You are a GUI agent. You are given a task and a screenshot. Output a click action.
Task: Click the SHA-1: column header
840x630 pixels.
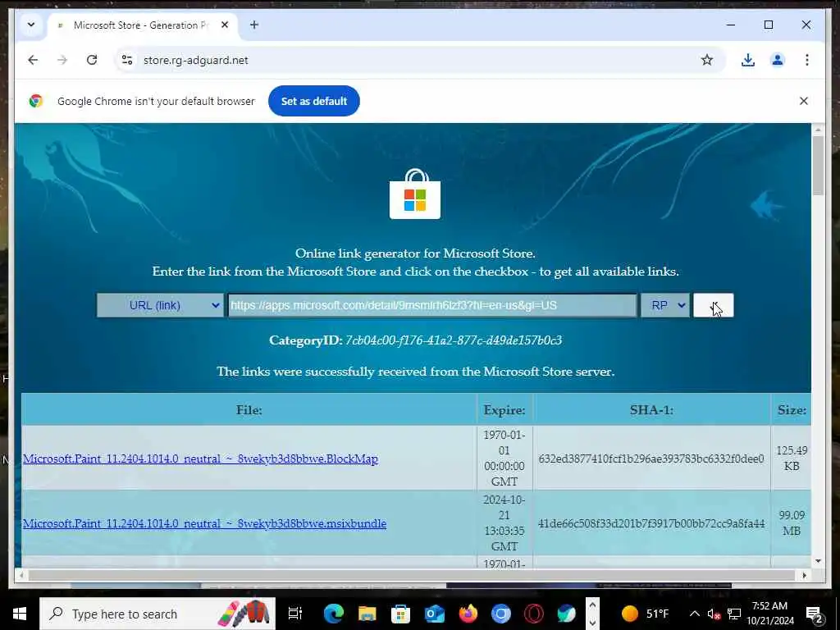point(651,410)
